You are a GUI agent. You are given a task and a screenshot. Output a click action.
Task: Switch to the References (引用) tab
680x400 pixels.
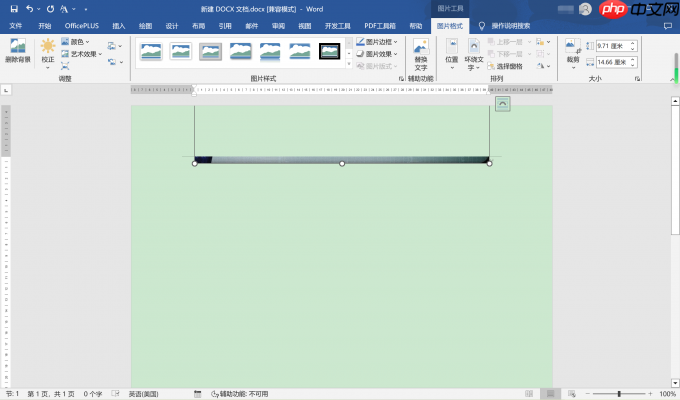click(225, 26)
